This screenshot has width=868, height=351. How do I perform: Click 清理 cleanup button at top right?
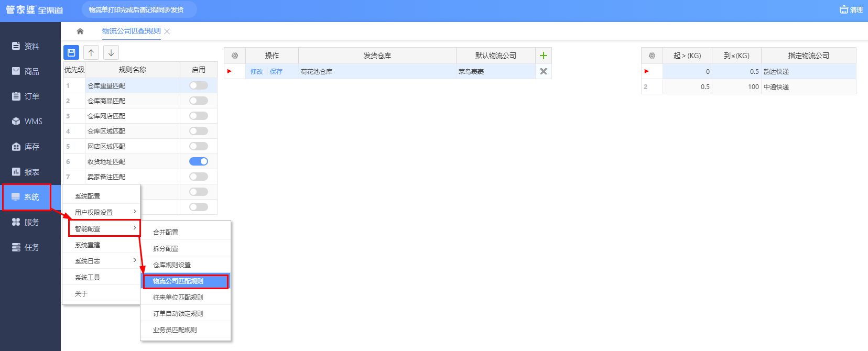click(x=851, y=9)
